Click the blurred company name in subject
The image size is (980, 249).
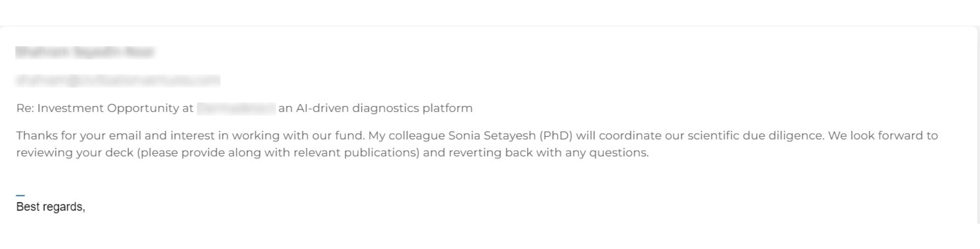tap(236, 108)
